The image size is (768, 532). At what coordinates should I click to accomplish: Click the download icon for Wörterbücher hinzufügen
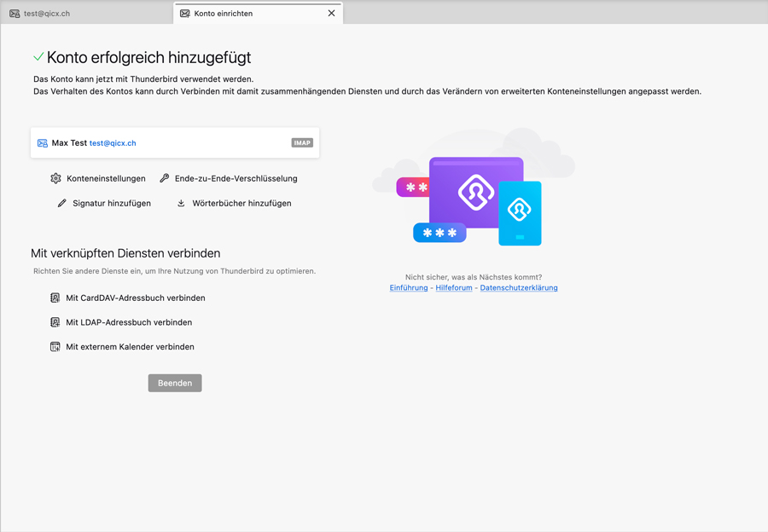[x=181, y=203]
